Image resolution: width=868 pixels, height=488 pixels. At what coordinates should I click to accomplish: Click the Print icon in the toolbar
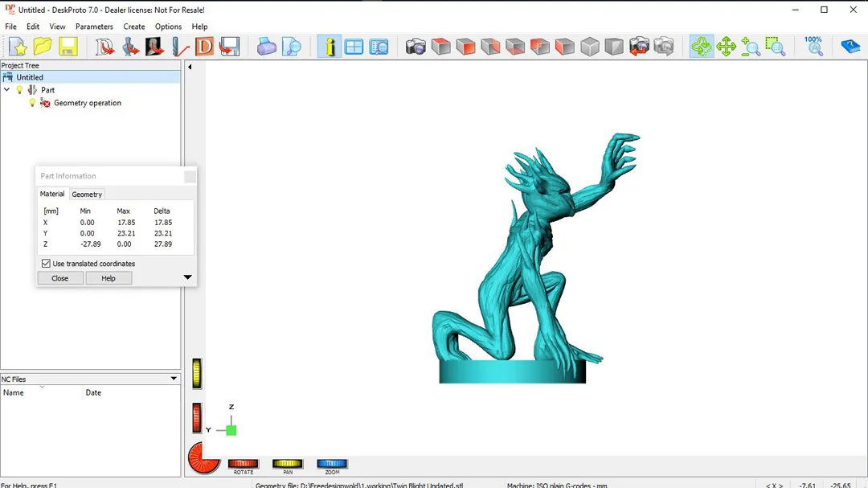[266, 47]
